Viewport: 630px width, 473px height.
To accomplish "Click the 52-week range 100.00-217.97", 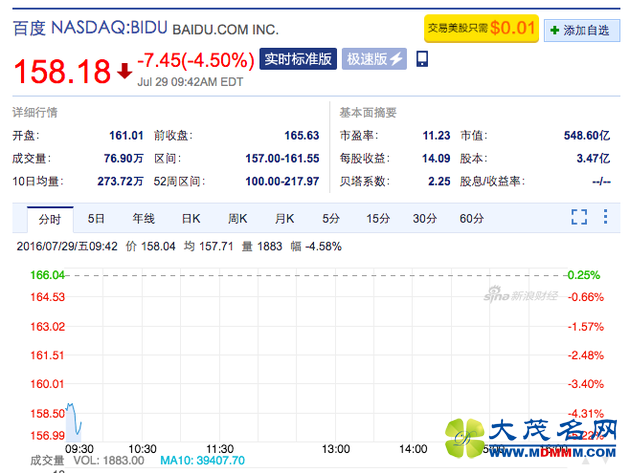I will (x=282, y=181).
